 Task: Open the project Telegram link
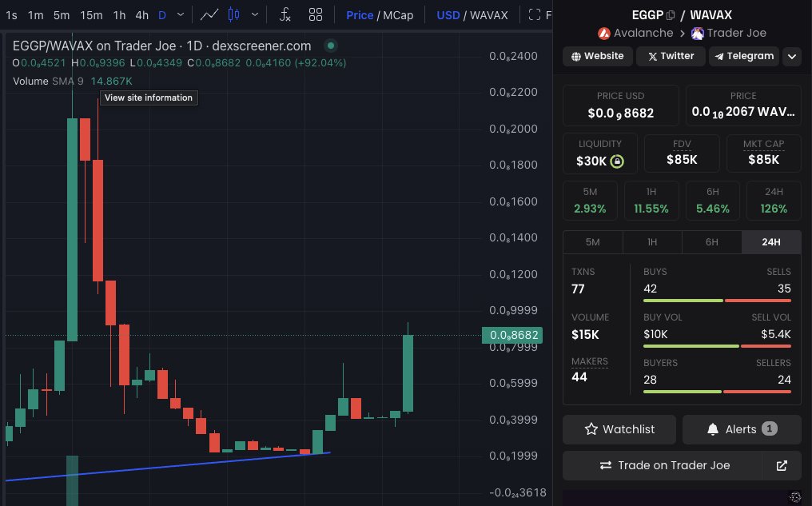(744, 56)
